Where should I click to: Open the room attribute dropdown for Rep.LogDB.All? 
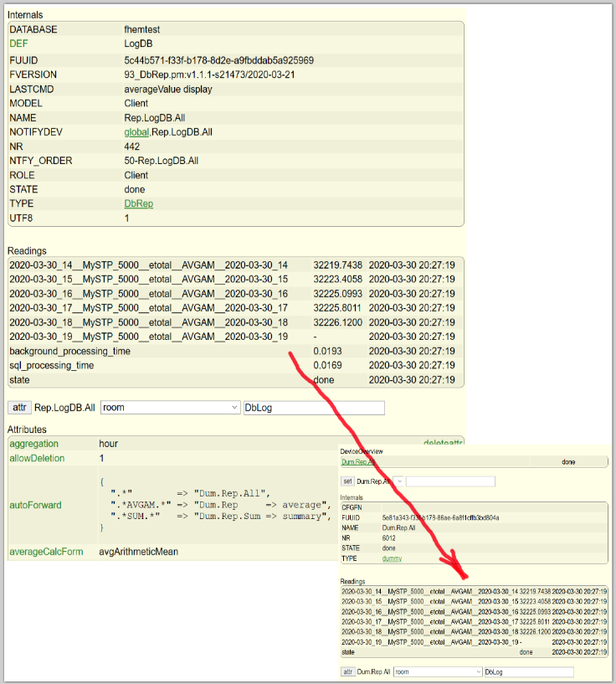171,408
